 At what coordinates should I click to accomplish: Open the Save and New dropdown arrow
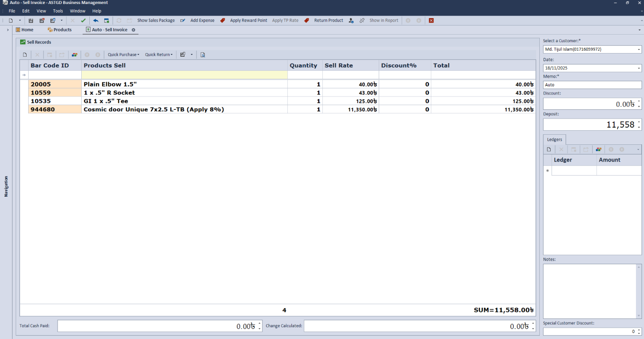tap(62, 21)
